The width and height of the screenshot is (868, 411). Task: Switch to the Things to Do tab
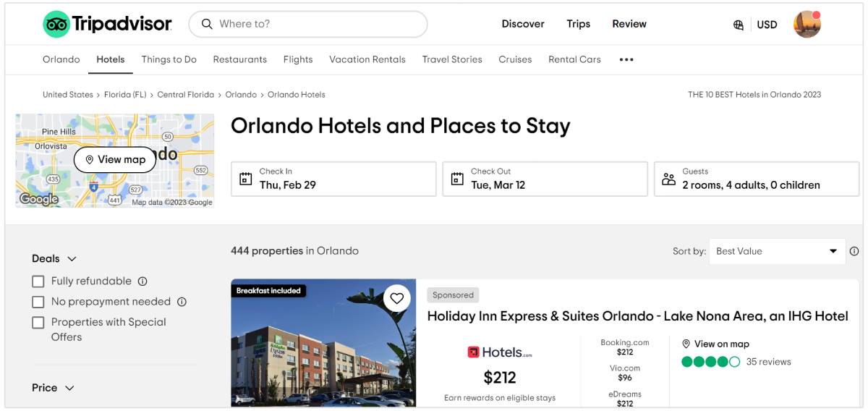(x=169, y=59)
